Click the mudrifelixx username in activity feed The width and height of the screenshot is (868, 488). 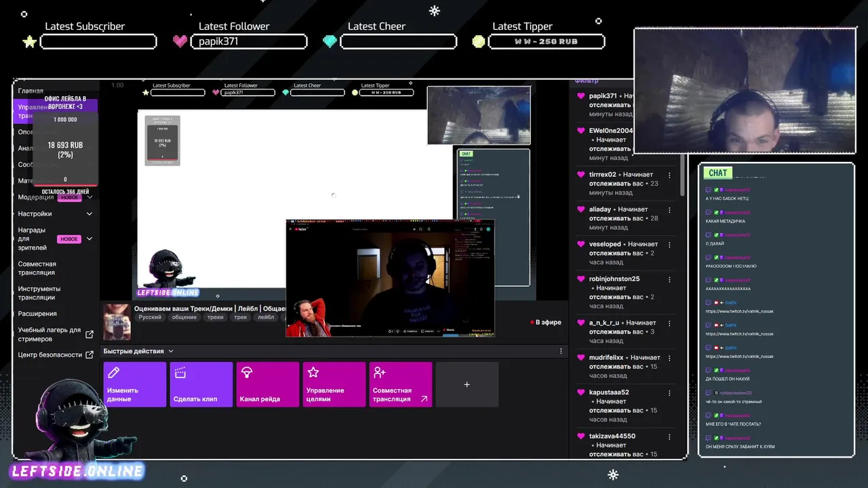(x=606, y=357)
